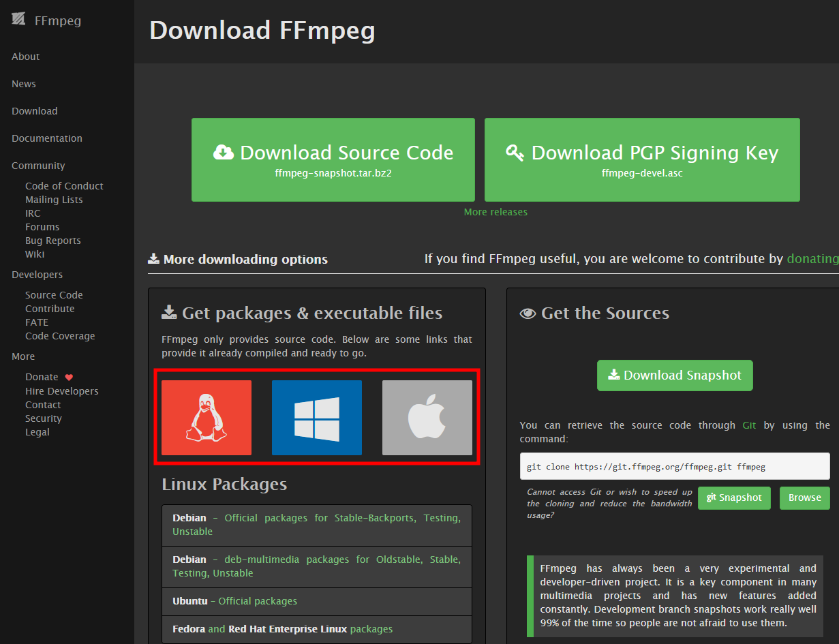Open Community section in sidebar
This screenshot has width=839, height=644.
(x=38, y=166)
